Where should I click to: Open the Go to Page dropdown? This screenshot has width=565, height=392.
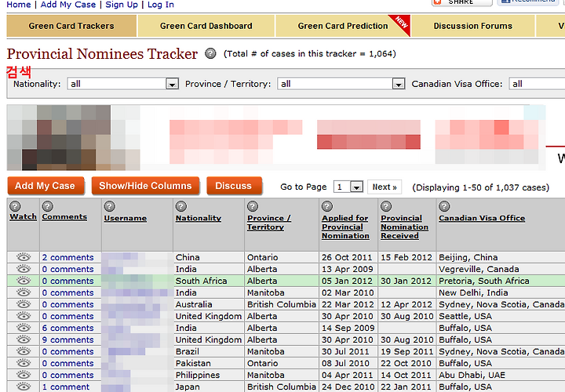click(x=348, y=187)
